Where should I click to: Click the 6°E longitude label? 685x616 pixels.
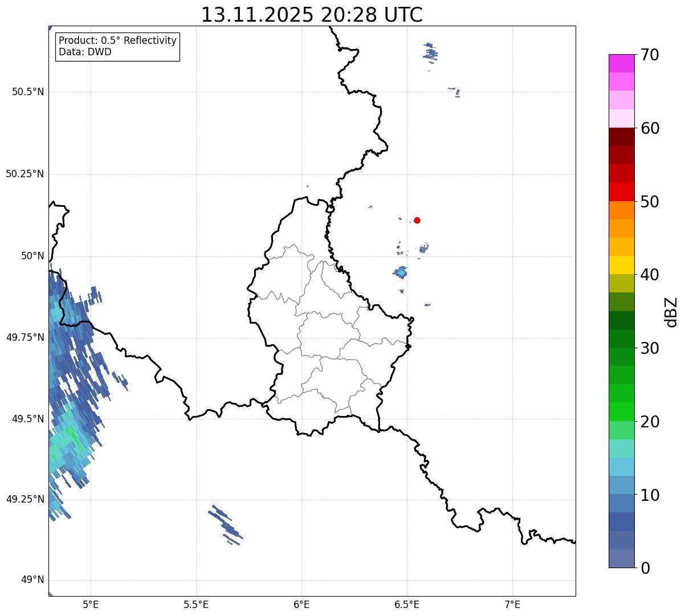301,604
